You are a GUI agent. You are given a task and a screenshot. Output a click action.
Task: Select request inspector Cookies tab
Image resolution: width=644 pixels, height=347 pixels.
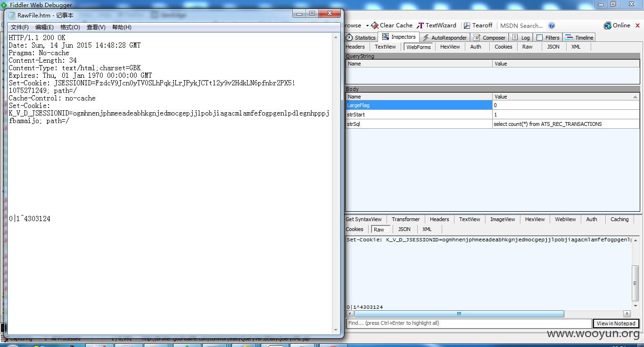503,47
